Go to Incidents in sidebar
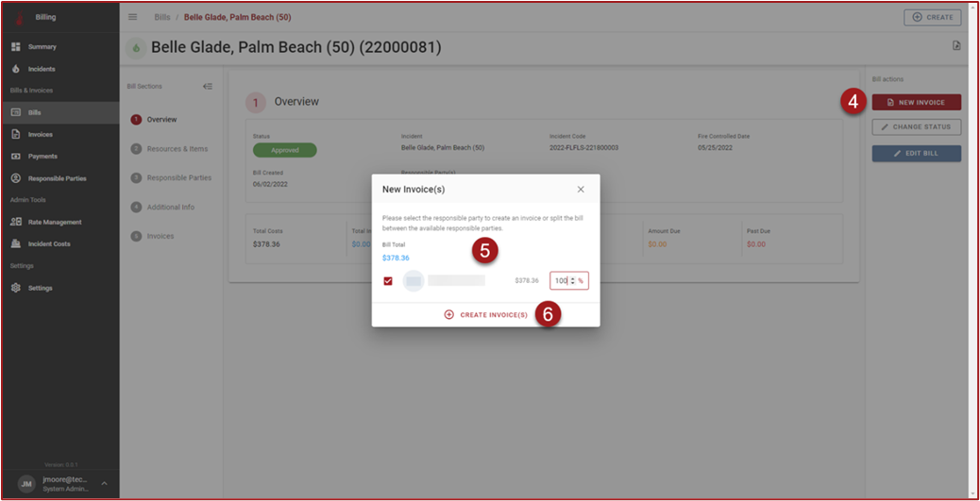Screen dimensions: 980x501 (x=42, y=69)
